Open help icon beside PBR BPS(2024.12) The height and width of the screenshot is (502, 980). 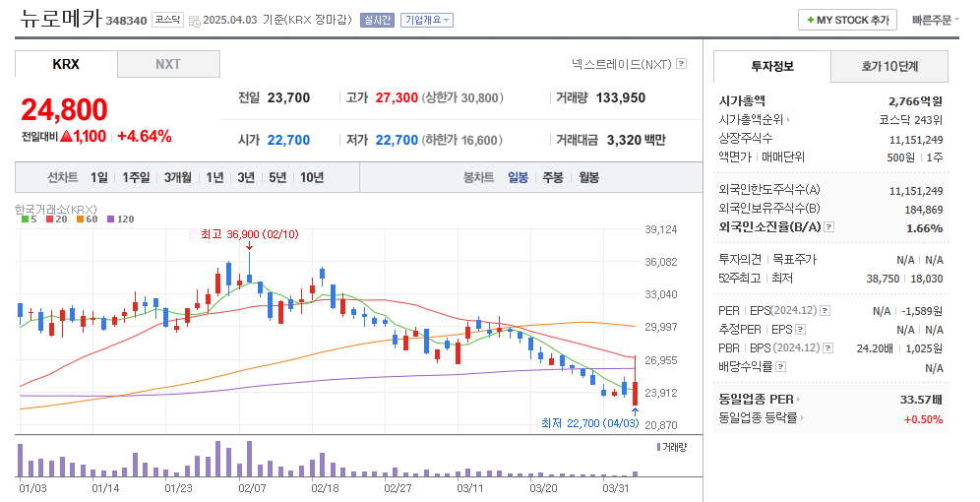828,348
